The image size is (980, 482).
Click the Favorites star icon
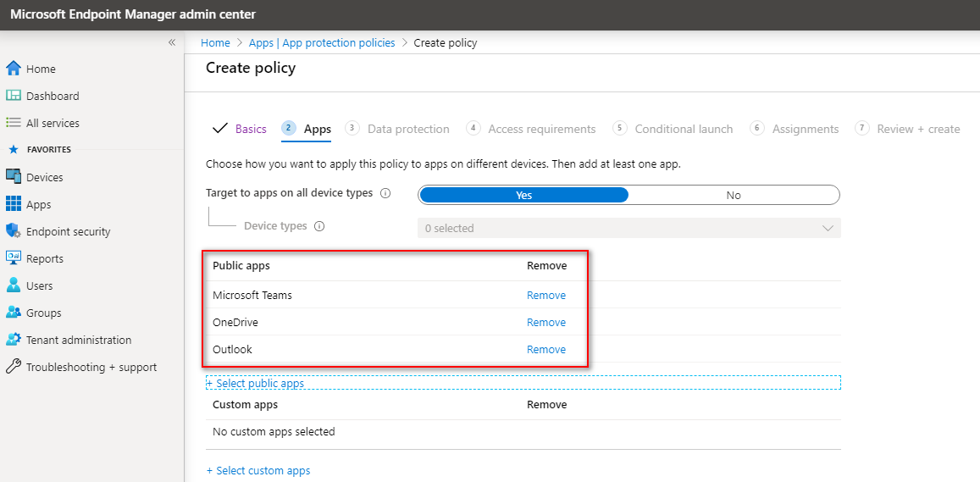click(14, 149)
